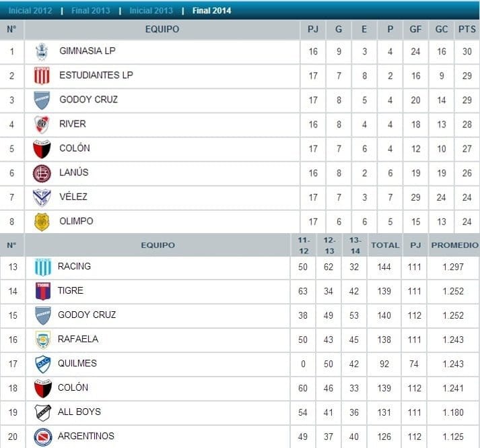Screen dimensions: 480x448
Task: Click the PTS column header
Action: (467, 30)
